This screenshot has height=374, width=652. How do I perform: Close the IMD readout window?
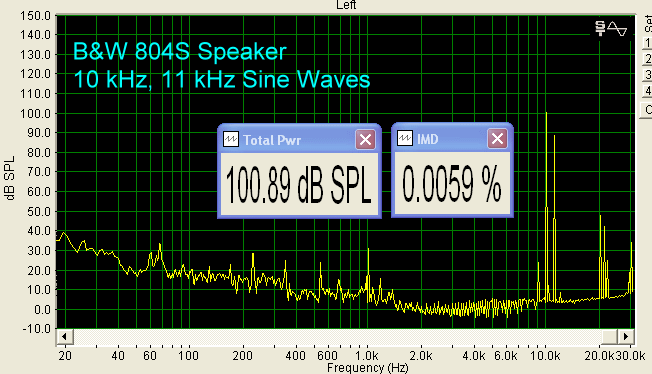[x=497, y=139]
